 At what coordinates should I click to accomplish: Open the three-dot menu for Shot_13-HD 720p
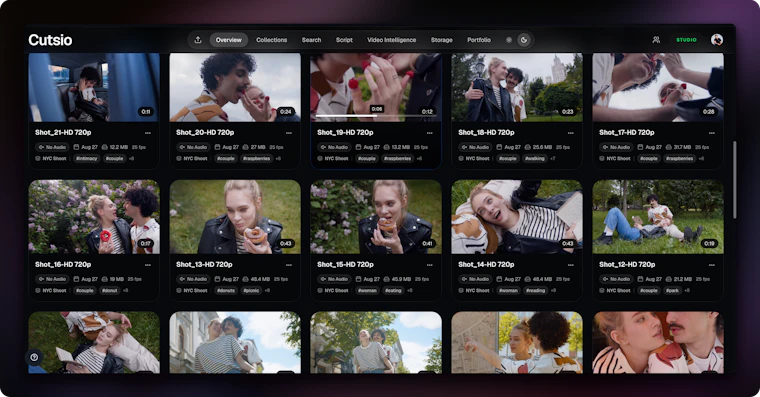[x=288, y=265]
